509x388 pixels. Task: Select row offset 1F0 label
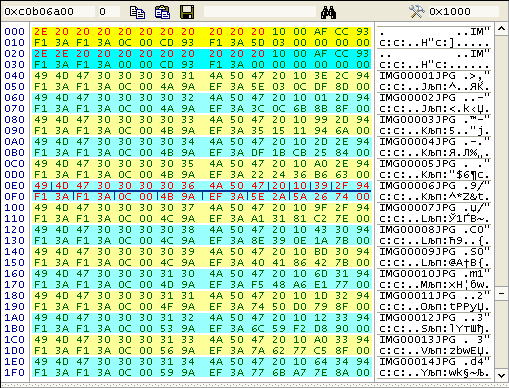pos(14,373)
